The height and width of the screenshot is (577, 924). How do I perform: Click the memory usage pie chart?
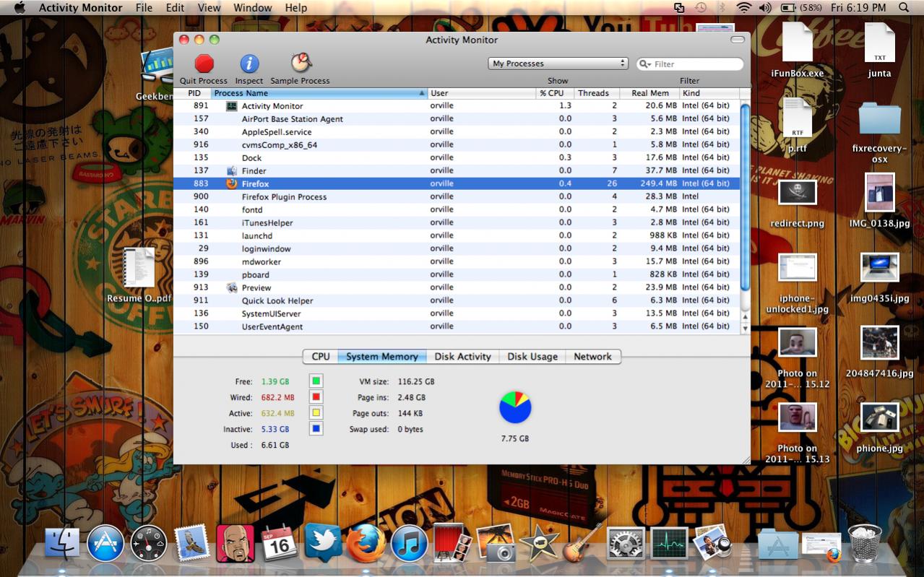point(515,408)
